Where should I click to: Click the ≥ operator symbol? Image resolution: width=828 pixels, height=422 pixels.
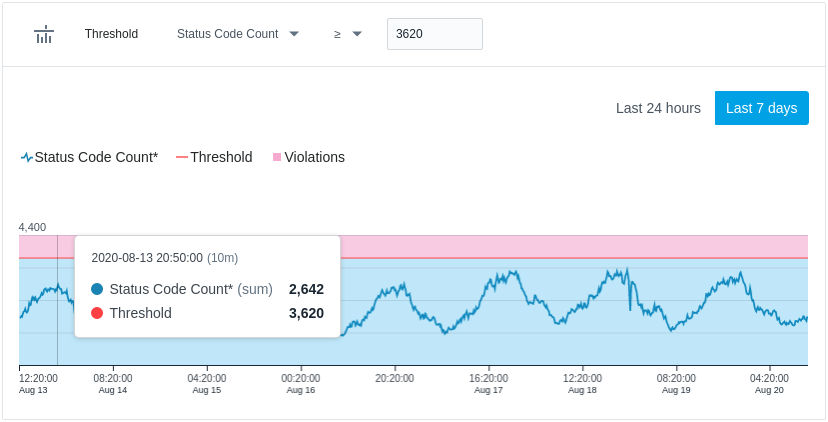337,34
